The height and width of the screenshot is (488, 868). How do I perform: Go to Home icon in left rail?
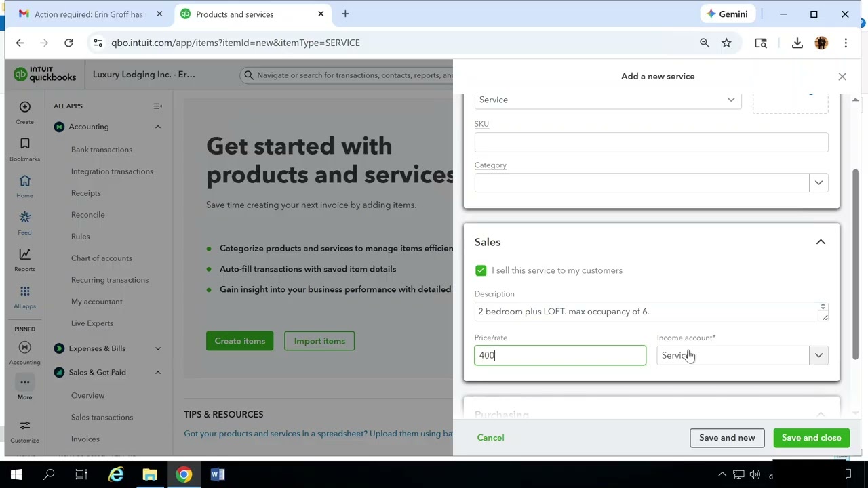pos(24,181)
